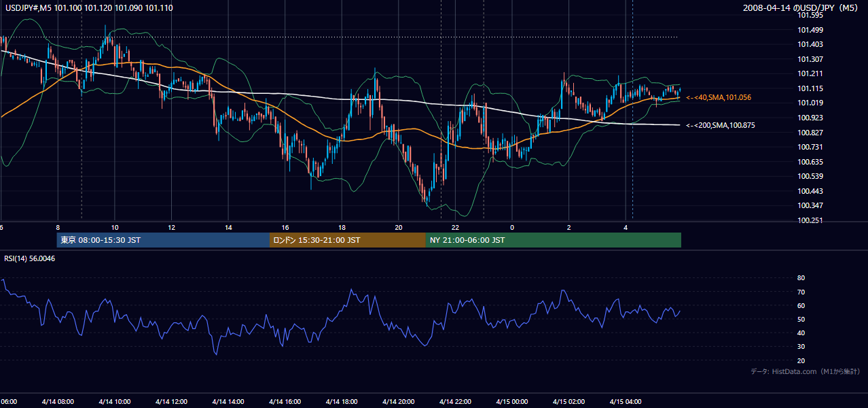The width and height of the screenshot is (868, 408).
Task: Select the ロンドン 15:30-21:00 JST session bar
Action: [348, 240]
